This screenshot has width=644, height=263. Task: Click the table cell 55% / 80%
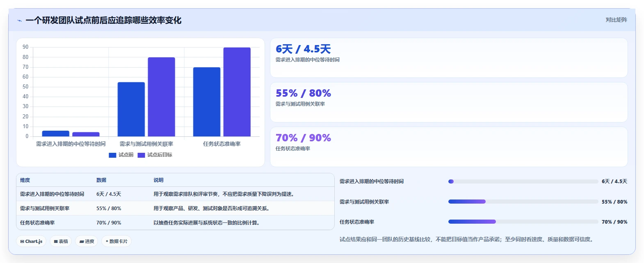109,209
